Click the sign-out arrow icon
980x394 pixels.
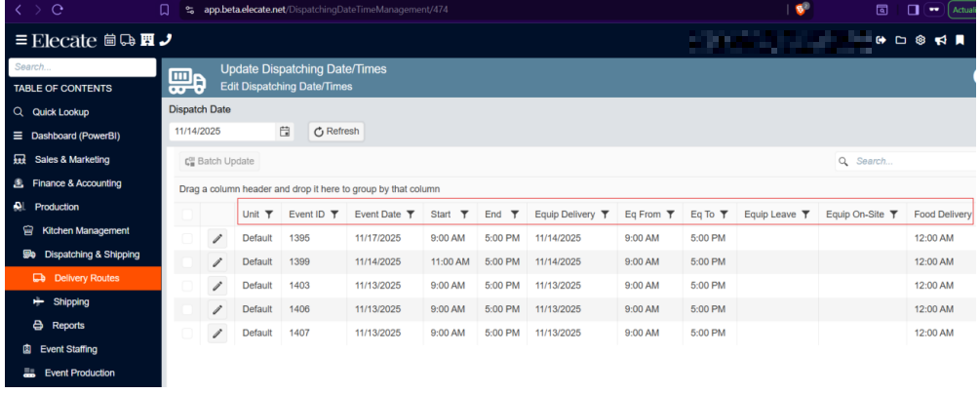pyautogui.click(x=882, y=40)
